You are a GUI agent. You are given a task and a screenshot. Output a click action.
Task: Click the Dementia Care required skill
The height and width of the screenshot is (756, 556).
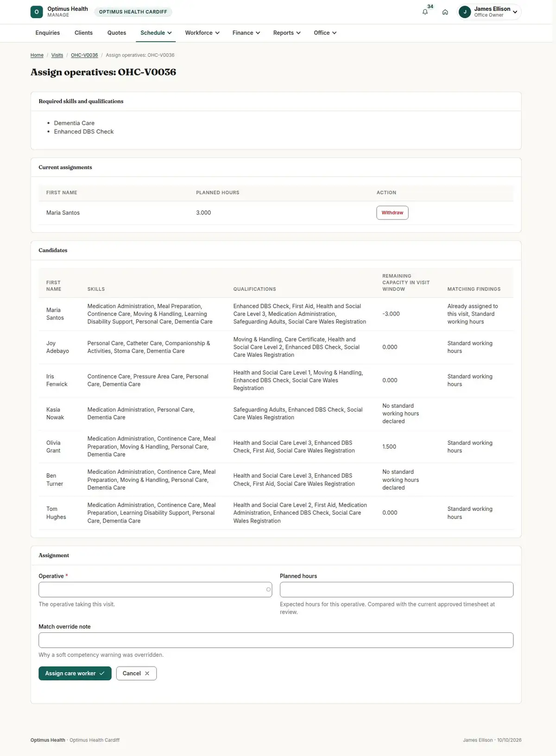tap(74, 123)
